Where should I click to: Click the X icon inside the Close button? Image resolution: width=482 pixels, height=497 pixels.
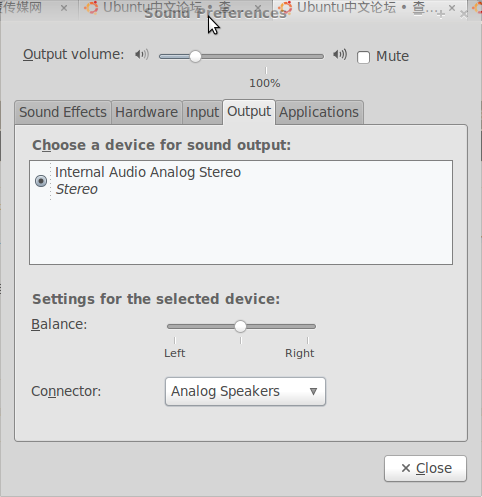pos(406,468)
